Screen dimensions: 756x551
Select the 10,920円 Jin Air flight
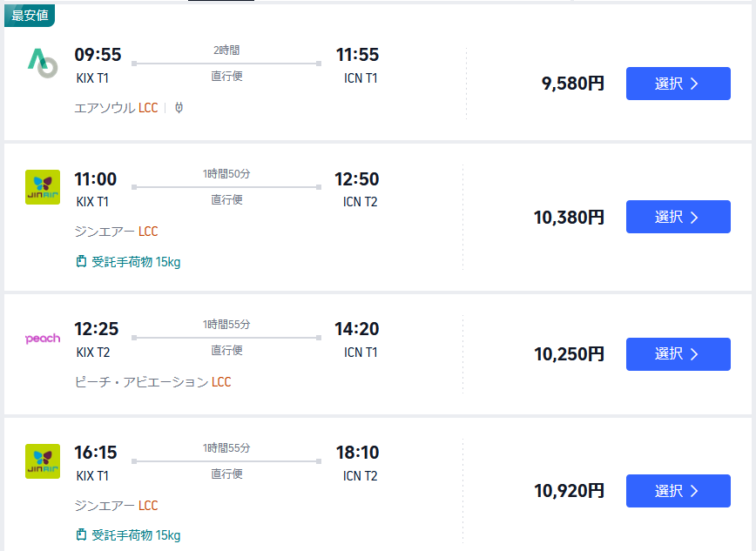[x=678, y=491]
